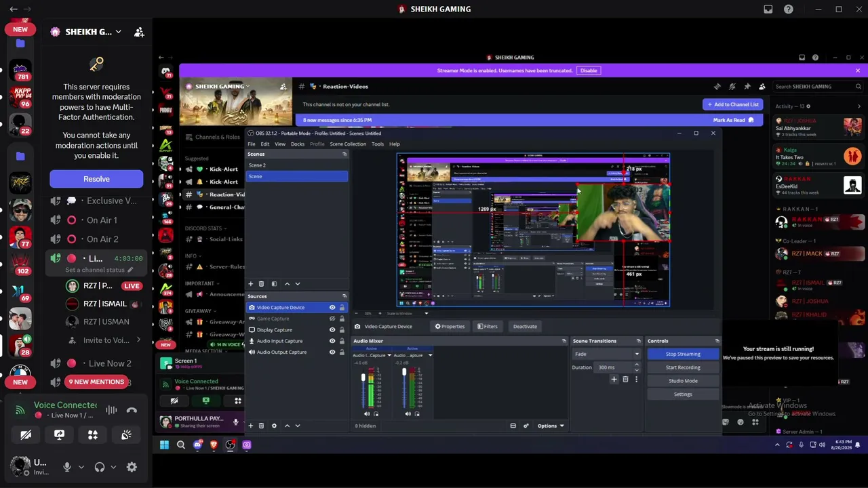Image resolution: width=868 pixels, height=488 pixels.
Task: Hide the Audio Output Capture source
Action: pos(332,352)
